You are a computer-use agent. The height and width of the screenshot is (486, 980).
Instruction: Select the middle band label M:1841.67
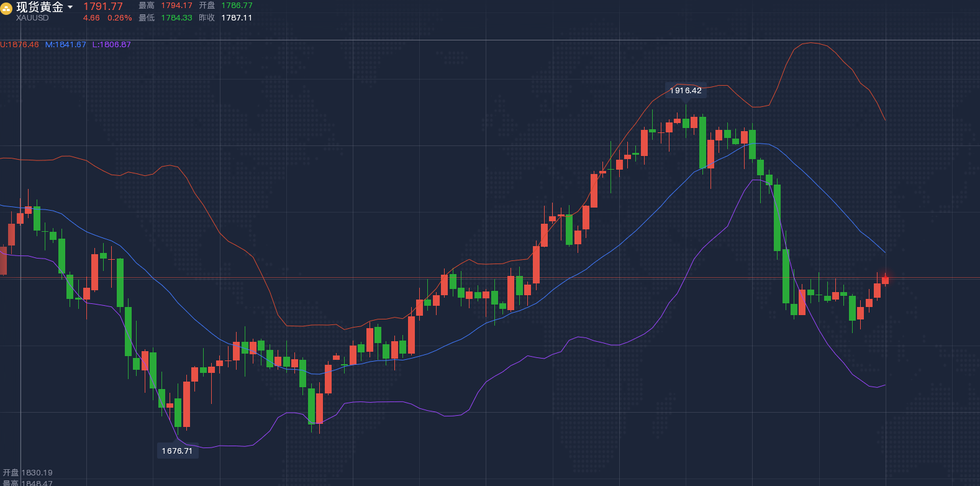click(x=66, y=45)
